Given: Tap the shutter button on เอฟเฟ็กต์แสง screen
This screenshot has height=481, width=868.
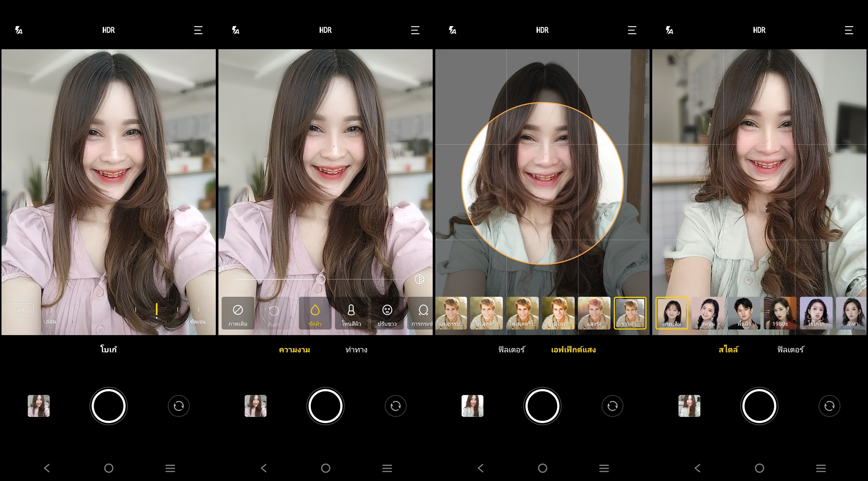Looking at the screenshot, I should 542,406.
